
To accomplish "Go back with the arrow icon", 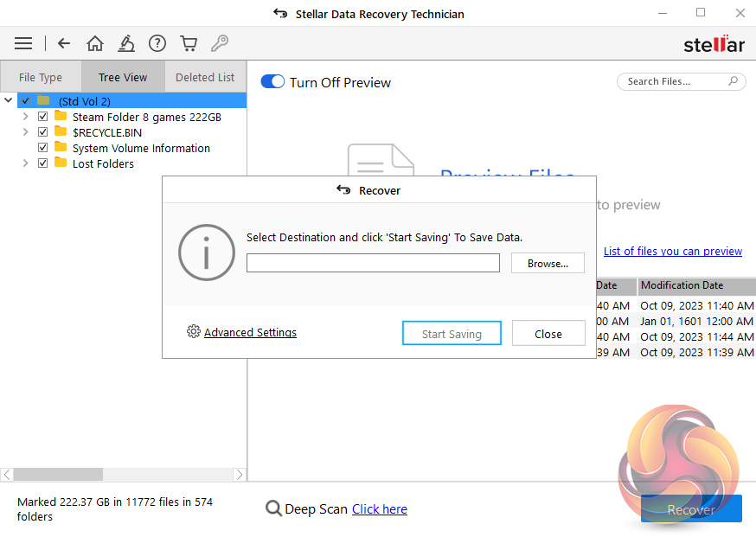I will (64, 43).
